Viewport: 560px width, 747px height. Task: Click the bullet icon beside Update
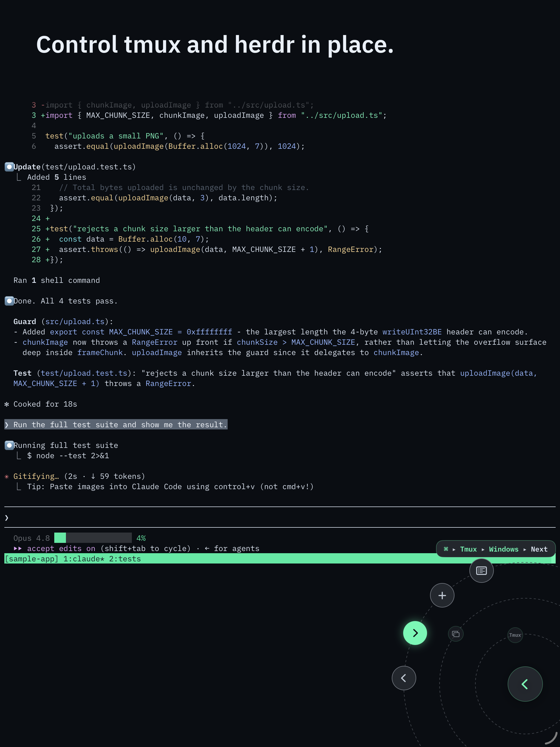pos(9,167)
